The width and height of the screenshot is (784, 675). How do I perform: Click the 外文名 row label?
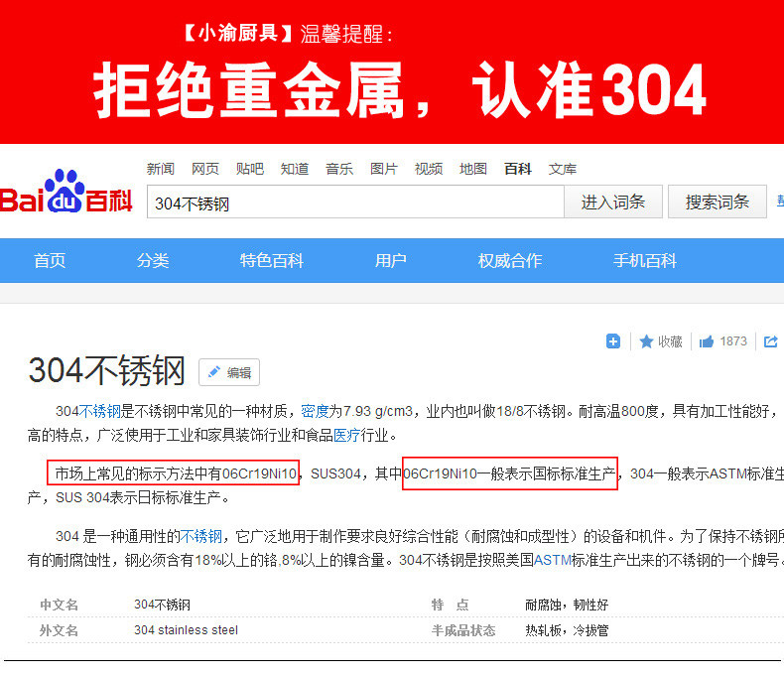pos(59,630)
